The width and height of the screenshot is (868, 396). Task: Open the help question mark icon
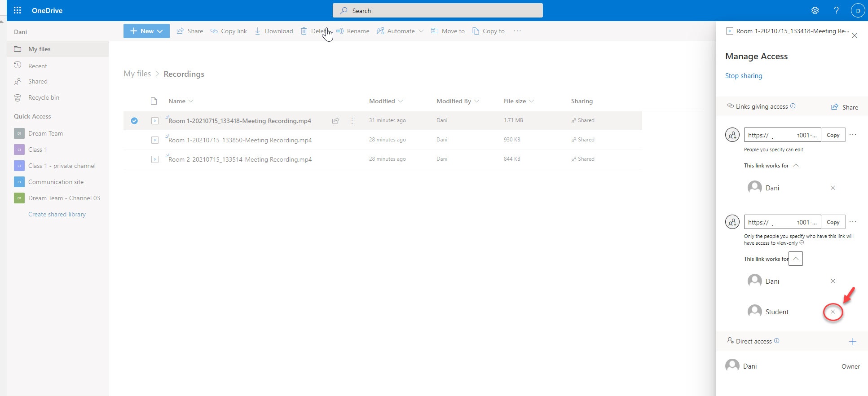tap(836, 10)
